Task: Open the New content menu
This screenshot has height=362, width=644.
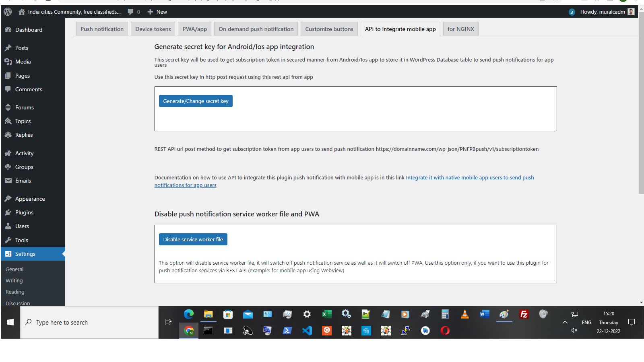Action: [x=157, y=12]
